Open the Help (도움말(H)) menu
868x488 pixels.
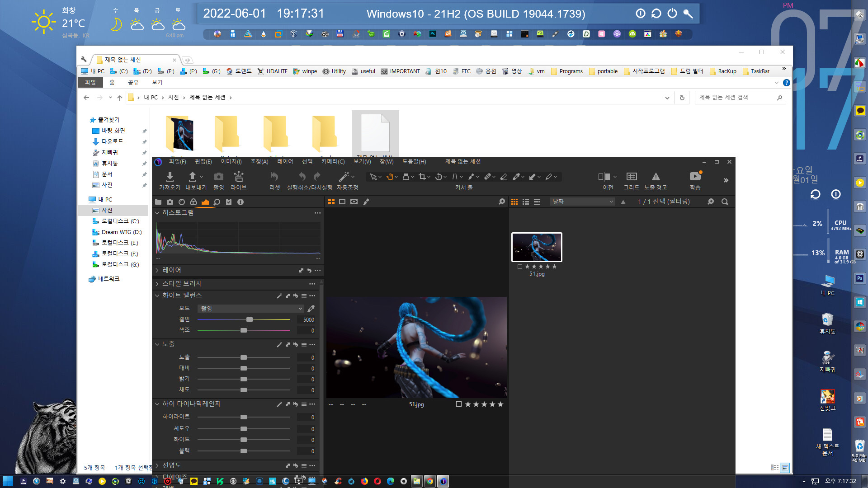[414, 162]
